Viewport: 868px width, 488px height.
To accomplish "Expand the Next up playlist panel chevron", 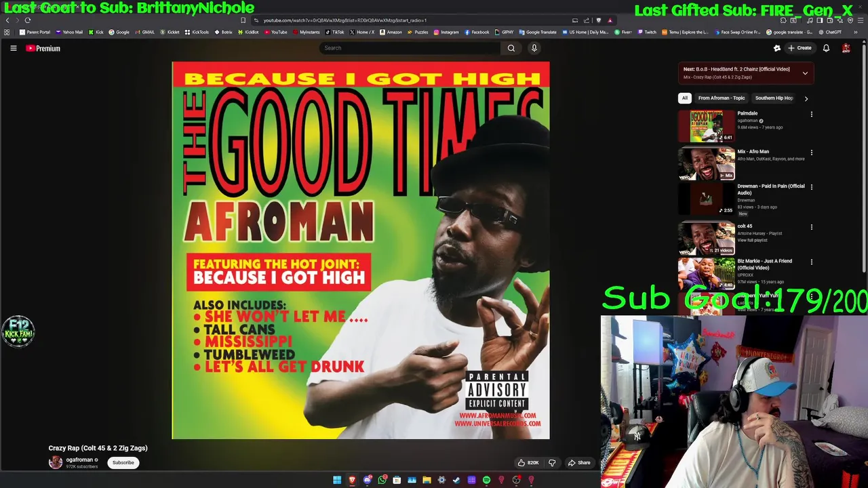I will click(x=805, y=73).
